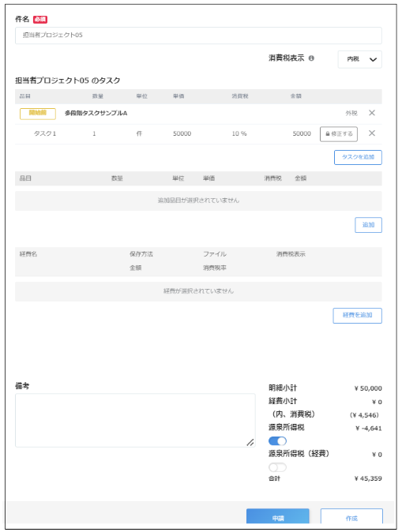402x532 pixels.
Task: Focus the 件名 input field
Action: point(198,36)
